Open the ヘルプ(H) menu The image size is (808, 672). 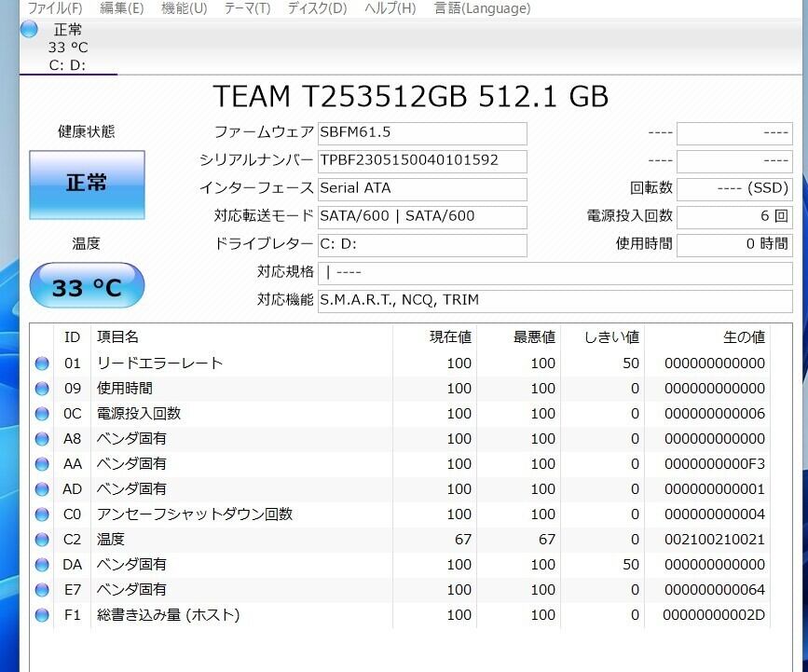coord(390,8)
